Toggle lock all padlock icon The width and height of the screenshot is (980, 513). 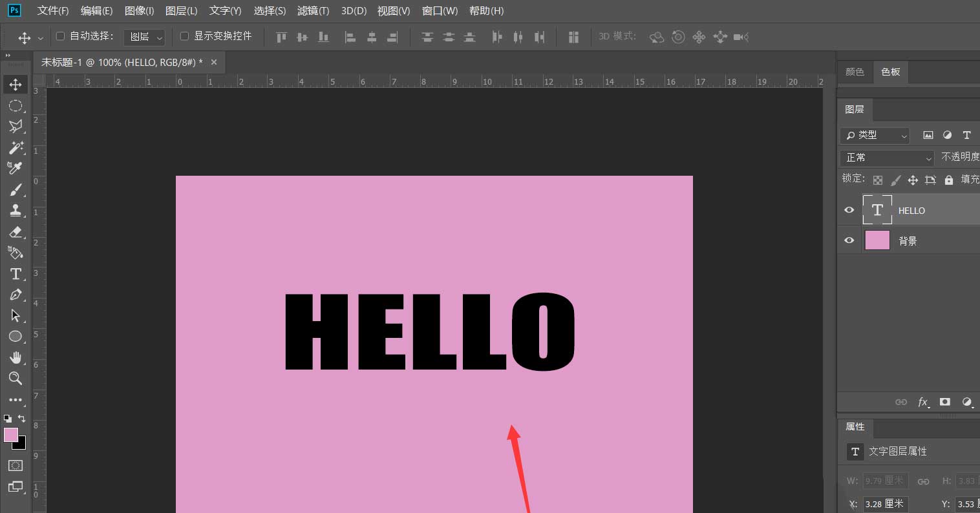(x=948, y=180)
